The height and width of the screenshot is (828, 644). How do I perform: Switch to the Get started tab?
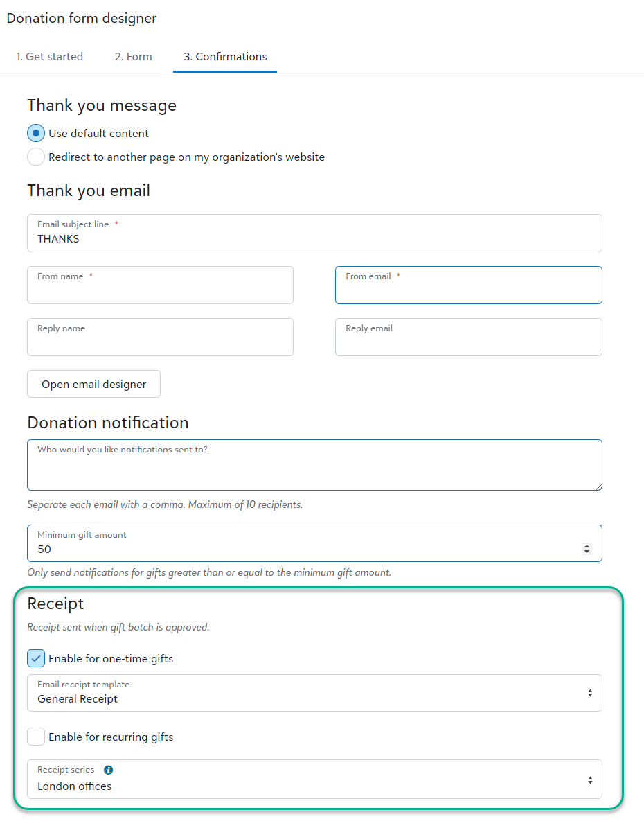point(49,57)
